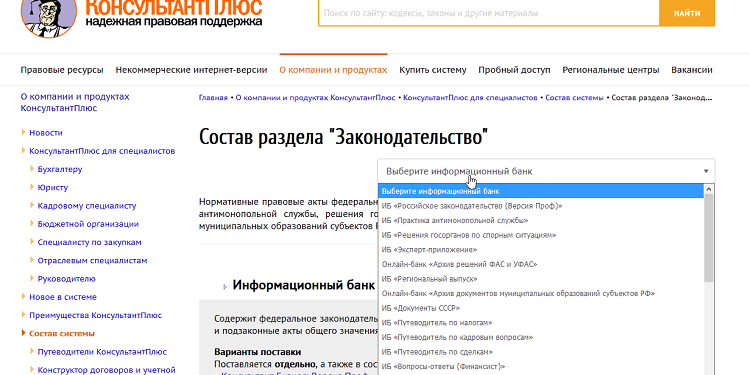Open Руководителю sidebar link
This screenshot has width=750, height=375.
point(66,279)
